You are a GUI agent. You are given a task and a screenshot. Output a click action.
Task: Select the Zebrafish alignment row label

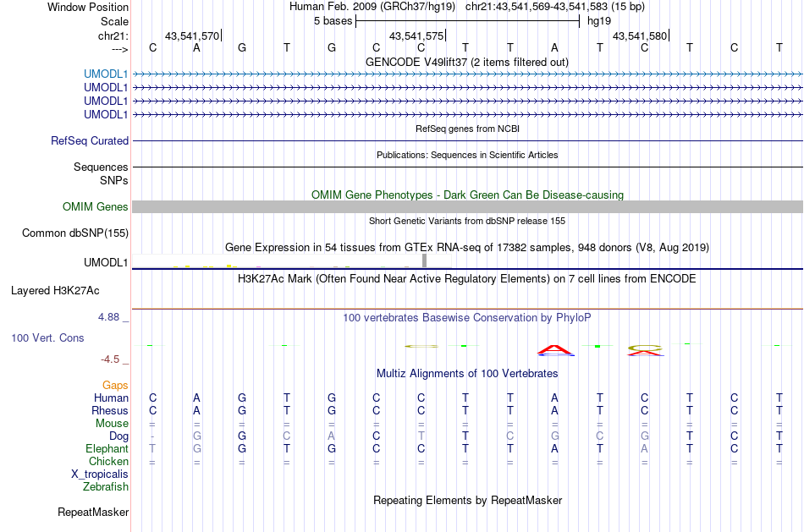[x=106, y=487]
